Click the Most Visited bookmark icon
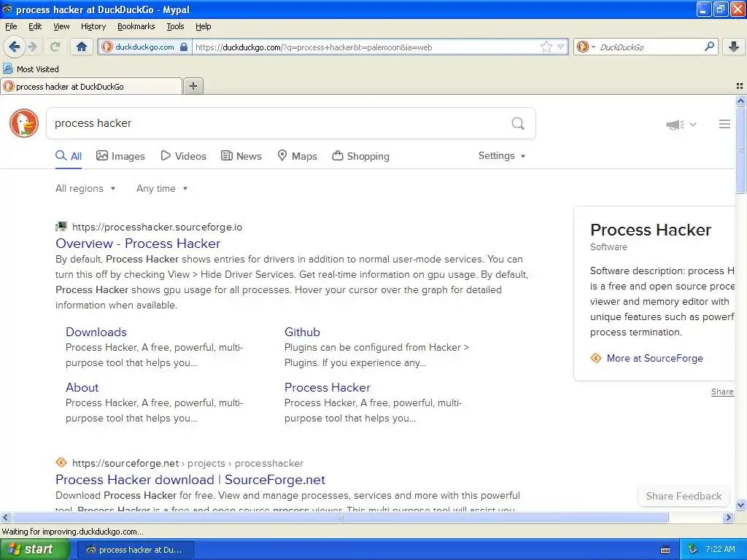Screen dimensions: 747x560 [7, 69]
